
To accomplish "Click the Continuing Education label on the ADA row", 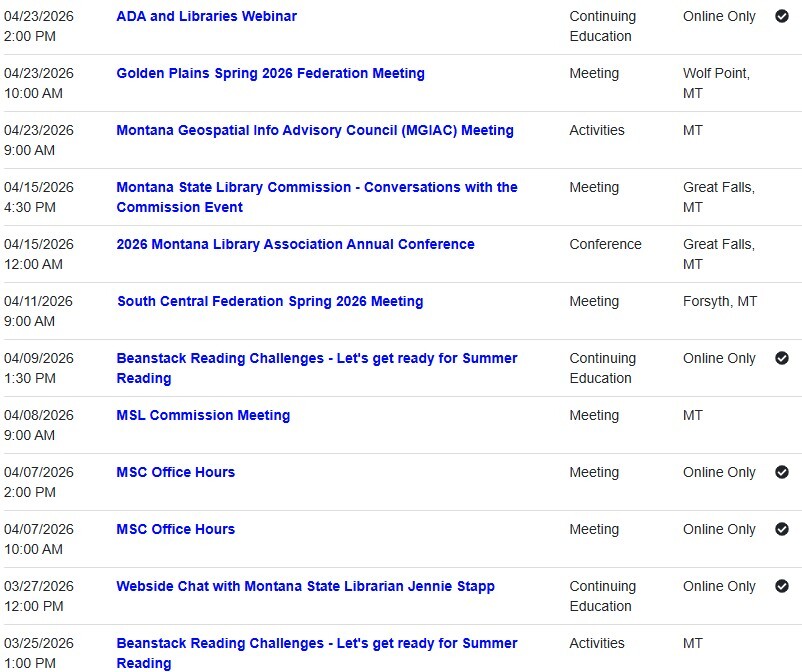I will [602, 27].
